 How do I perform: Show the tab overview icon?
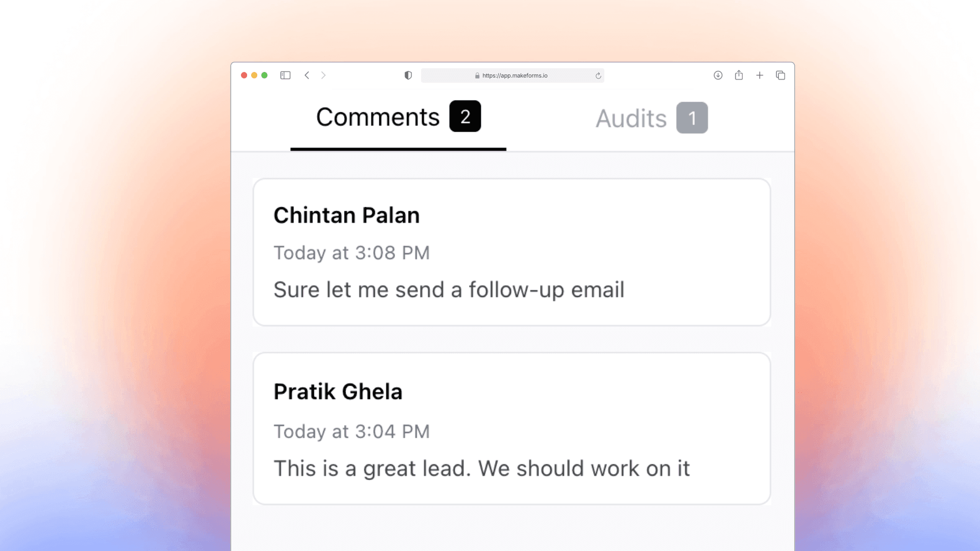780,76
